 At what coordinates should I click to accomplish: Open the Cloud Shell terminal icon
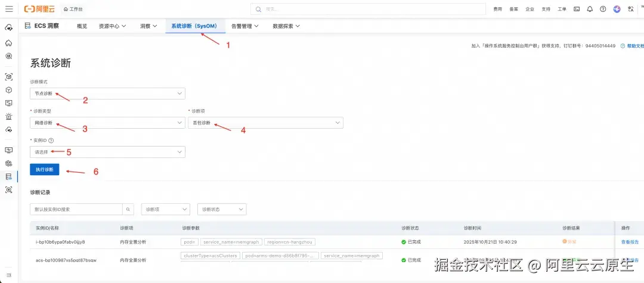(577, 8)
